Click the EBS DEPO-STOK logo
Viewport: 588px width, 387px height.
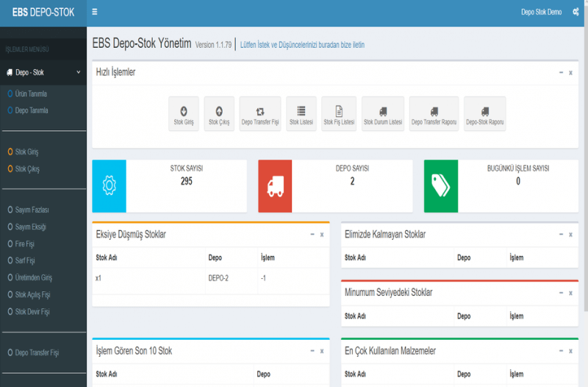tap(43, 13)
